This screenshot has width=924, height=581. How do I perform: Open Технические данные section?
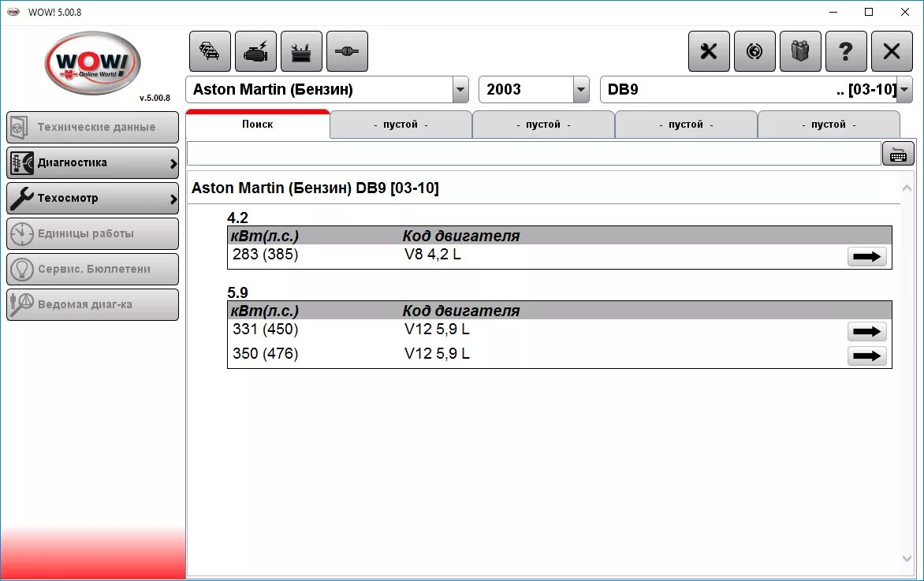(x=92, y=127)
